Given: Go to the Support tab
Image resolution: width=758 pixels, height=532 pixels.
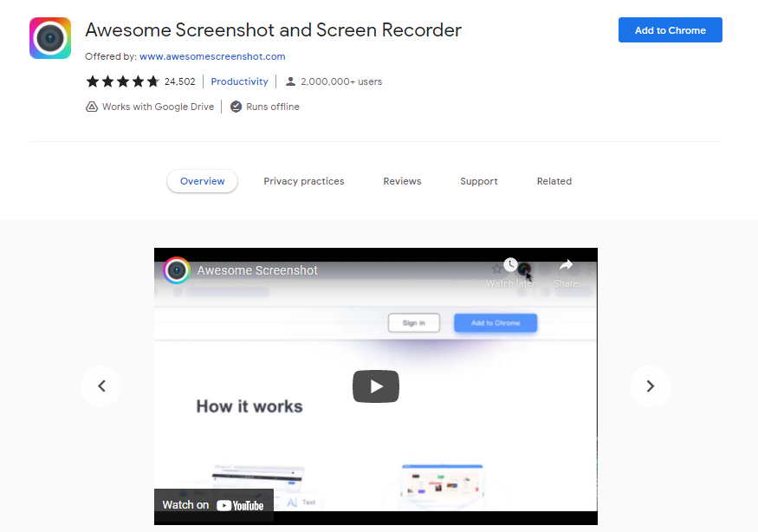Looking at the screenshot, I should tap(479, 181).
